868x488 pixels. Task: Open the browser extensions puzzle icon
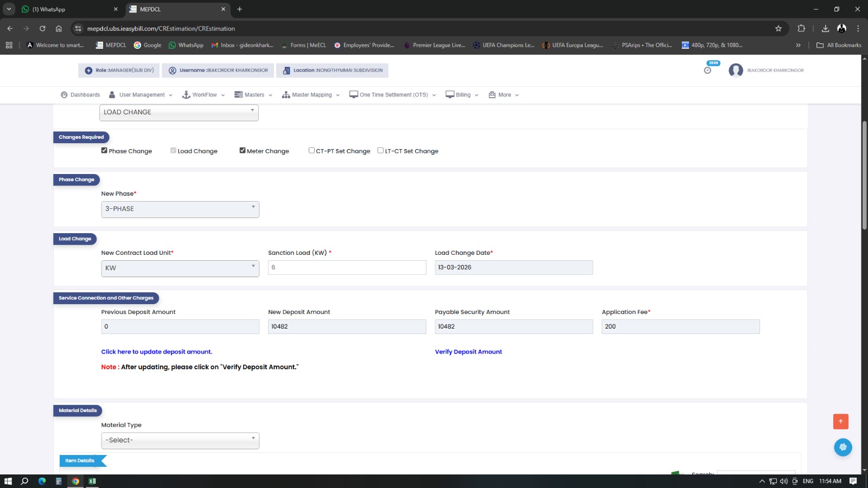pyautogui.click(x=801, y=29)
